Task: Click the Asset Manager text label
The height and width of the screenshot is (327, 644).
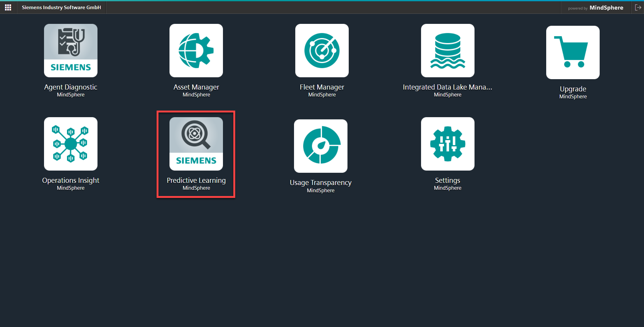Action: [x=196, y=87]
